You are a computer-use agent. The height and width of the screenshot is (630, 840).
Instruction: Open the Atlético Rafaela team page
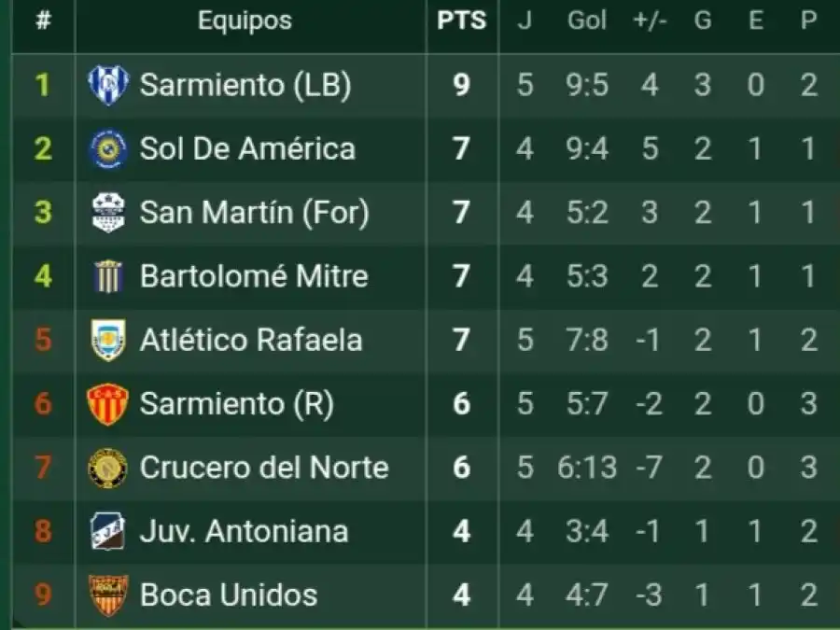click(x=251, y=340)
